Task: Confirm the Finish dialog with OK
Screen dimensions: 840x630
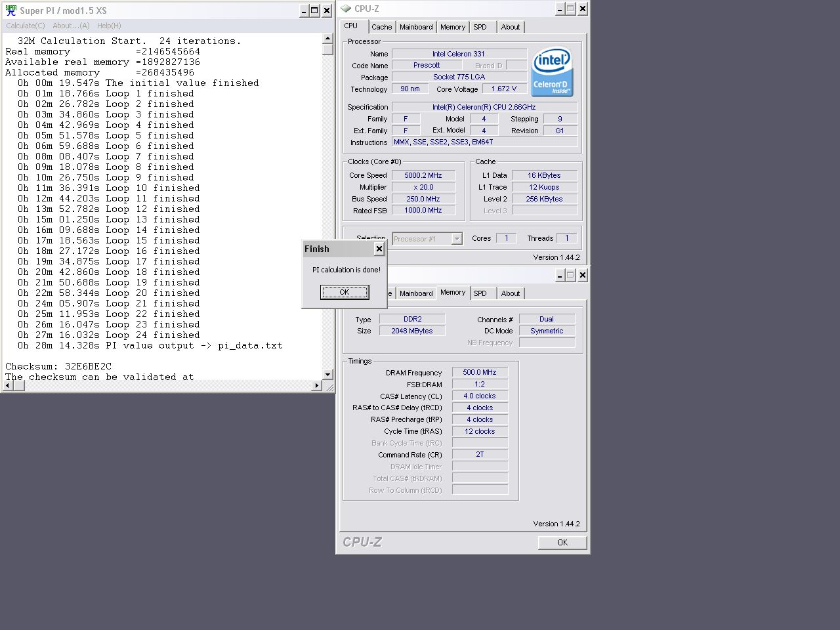Action: 345,292
